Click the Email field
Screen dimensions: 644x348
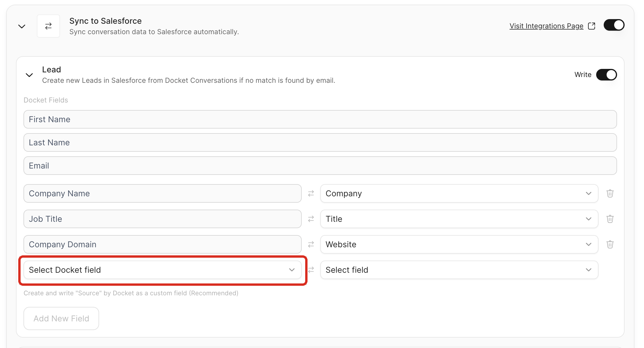pos(320,166)
